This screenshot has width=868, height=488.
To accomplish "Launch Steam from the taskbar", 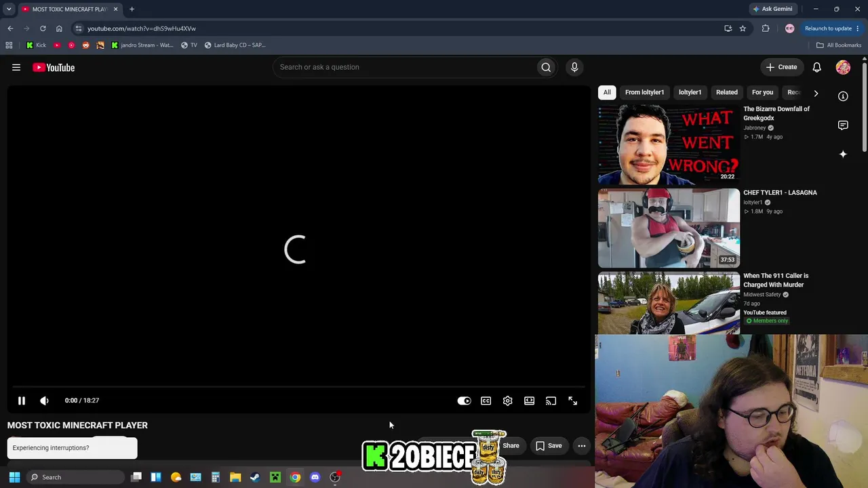I will tap(255, 477).
